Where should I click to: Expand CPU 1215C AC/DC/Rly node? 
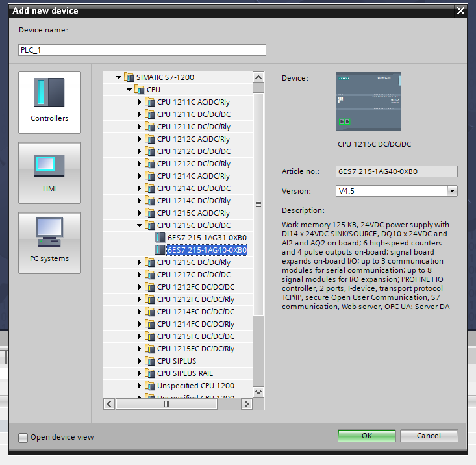click(x=140, y=213)
